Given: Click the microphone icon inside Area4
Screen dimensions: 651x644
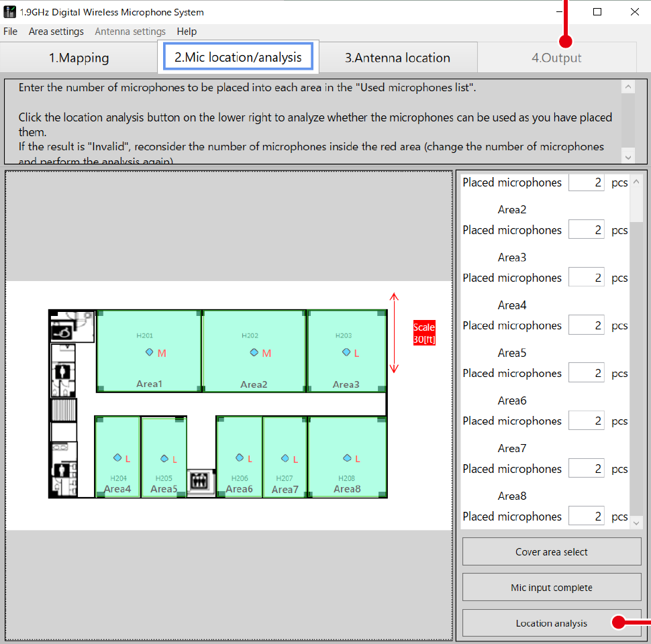Looking at the screenshot, I should coord(118,458).
